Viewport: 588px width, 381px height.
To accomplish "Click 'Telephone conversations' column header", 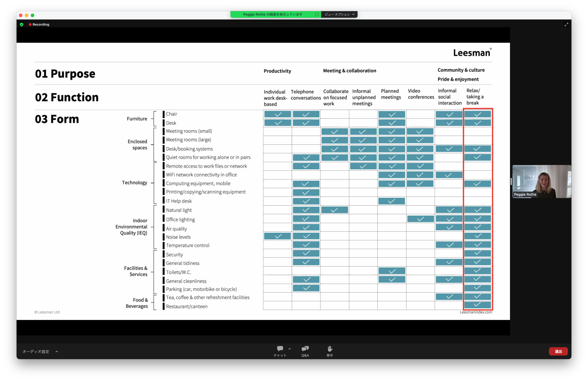I will point(306,95).
